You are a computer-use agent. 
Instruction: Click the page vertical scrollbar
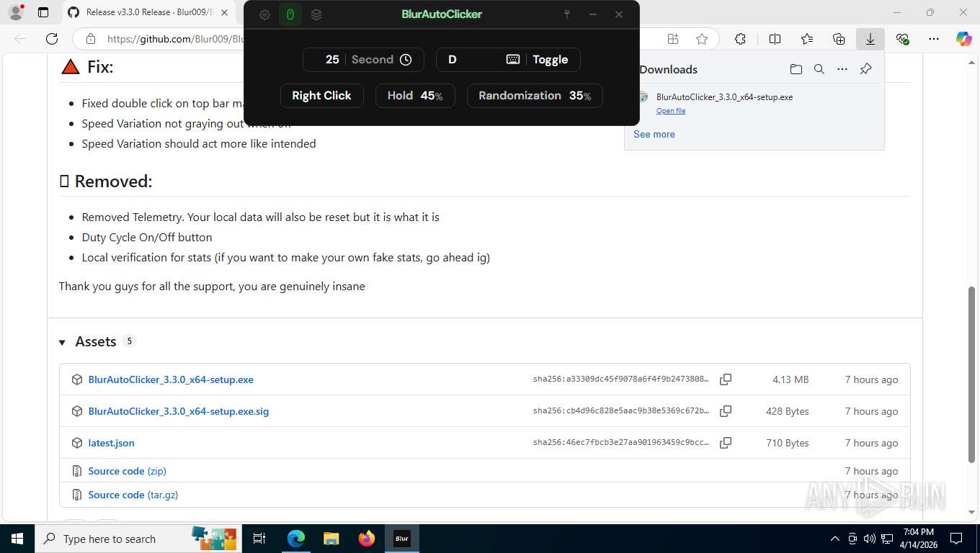(972, 374)
